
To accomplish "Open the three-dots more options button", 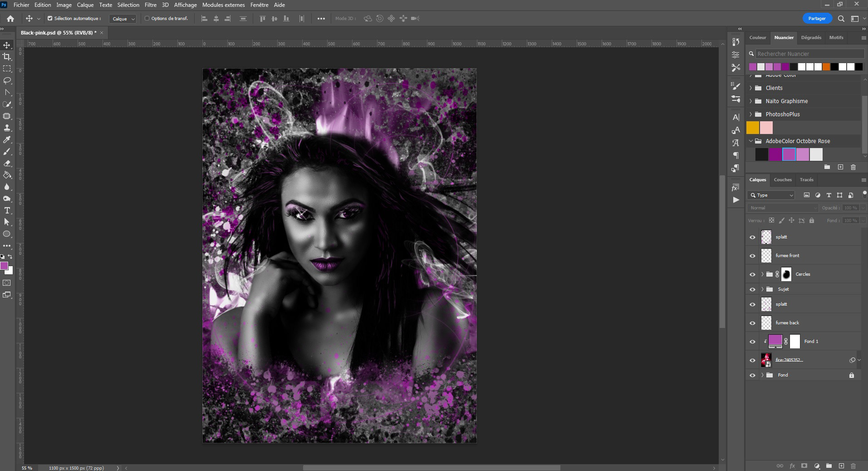I will [321, 19].
